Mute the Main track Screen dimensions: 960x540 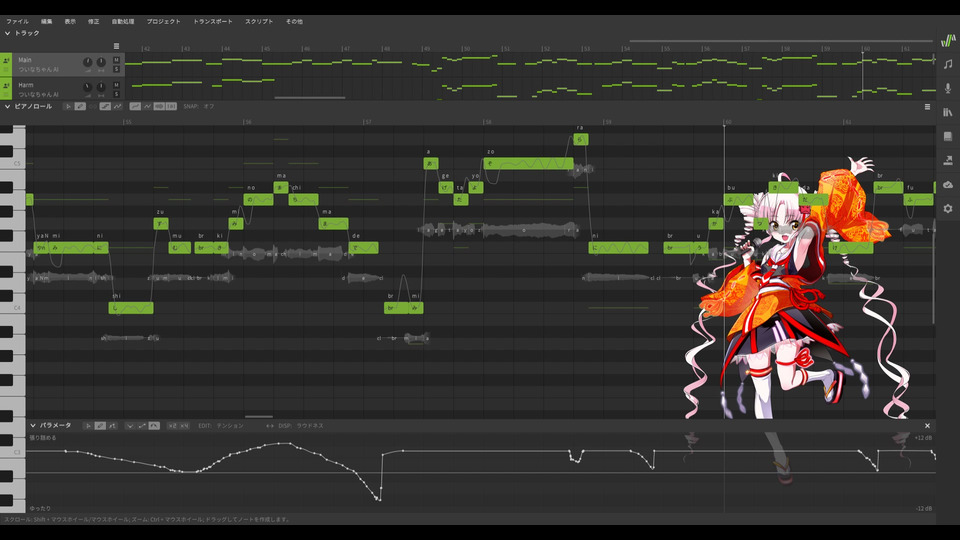point(116,60)
